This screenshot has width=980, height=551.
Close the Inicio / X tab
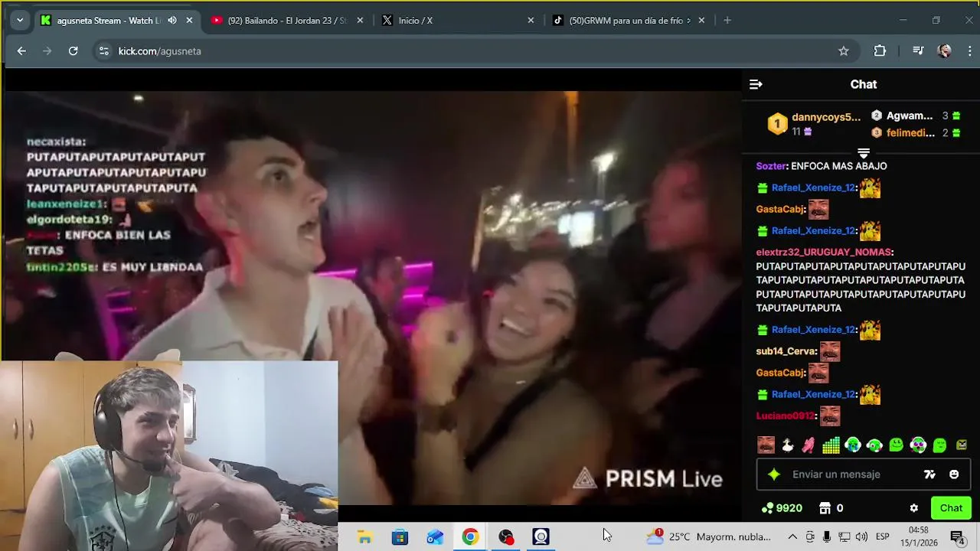(531, 21)
